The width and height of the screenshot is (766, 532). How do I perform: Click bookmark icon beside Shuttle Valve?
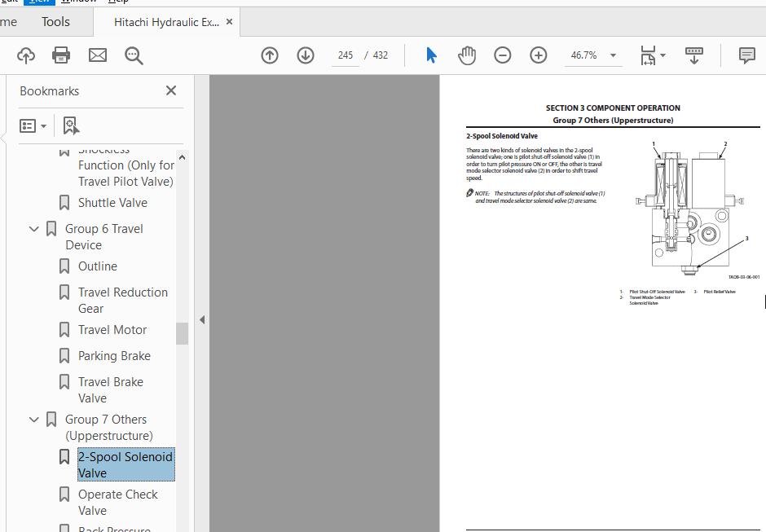pos(64,203)
